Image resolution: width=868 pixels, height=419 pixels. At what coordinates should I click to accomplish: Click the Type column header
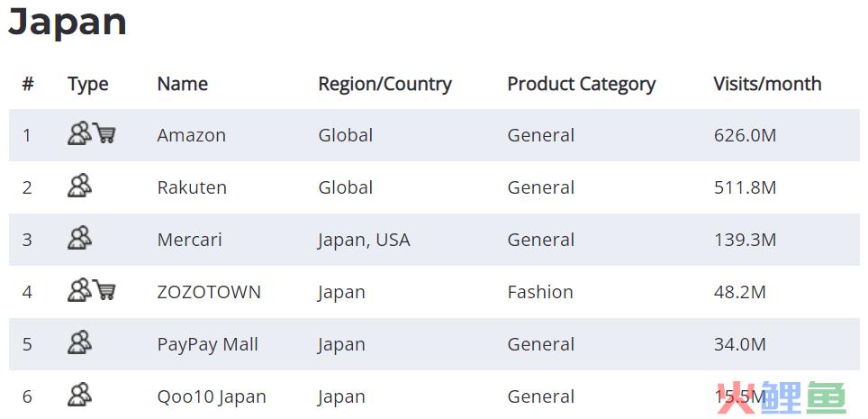coord(88,85)
